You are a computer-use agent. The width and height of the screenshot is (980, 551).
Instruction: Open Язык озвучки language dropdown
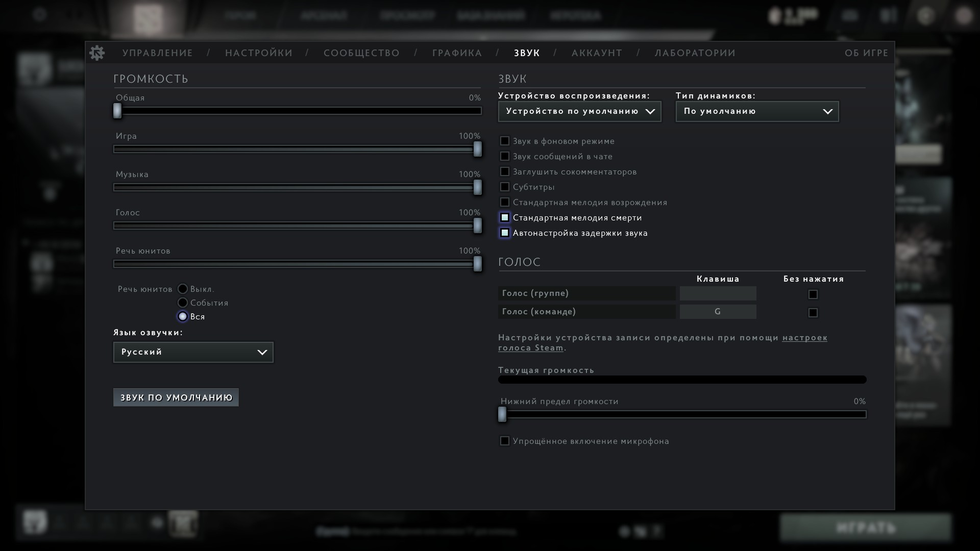tap(193, 353)
